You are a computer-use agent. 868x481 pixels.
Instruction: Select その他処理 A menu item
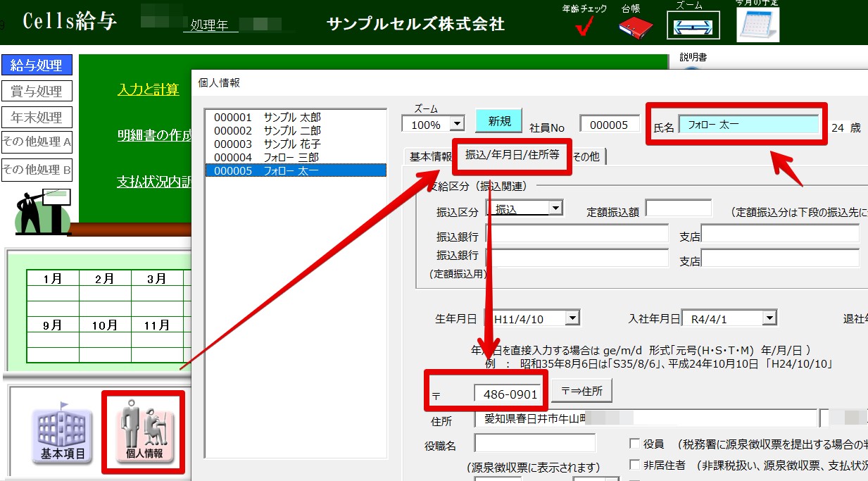[x=37, y=142]
